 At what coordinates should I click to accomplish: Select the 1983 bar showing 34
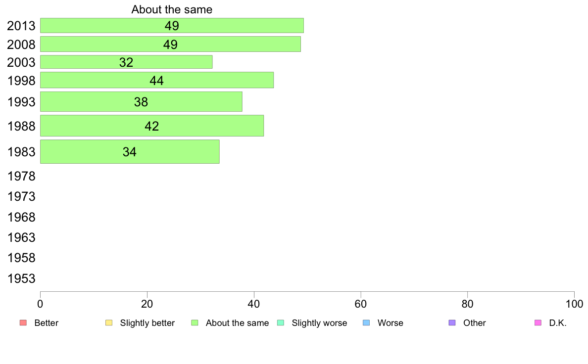130,151
